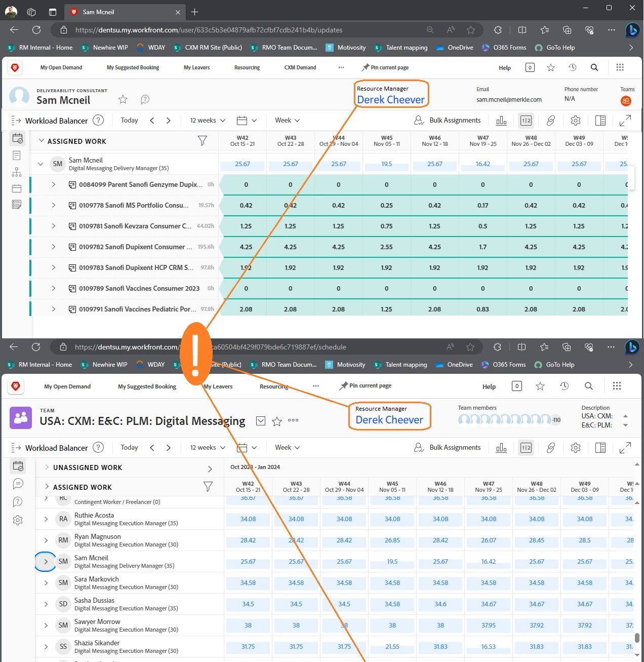Expand Ruthie Acosta row in team window
Screen dimensions: 644x662
[x=46, y=519]
